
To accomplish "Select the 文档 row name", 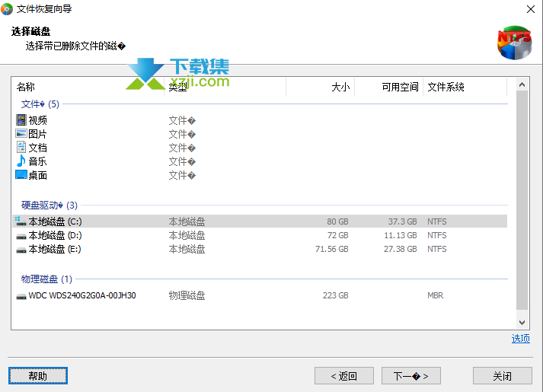I will pos(37,148).
